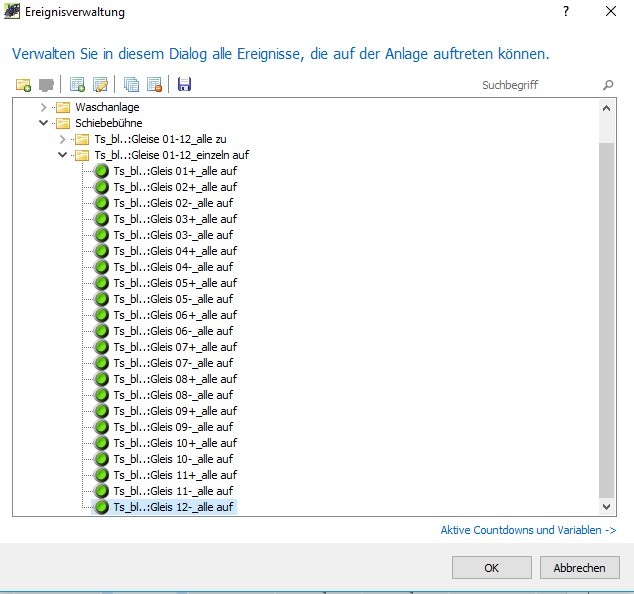Select the row Ts_bl..:Gleis 03+_alle auf

pos(175,219)
